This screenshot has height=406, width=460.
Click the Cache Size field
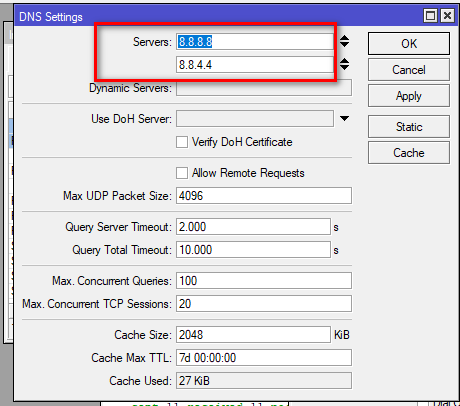click(x=253, y=335)
